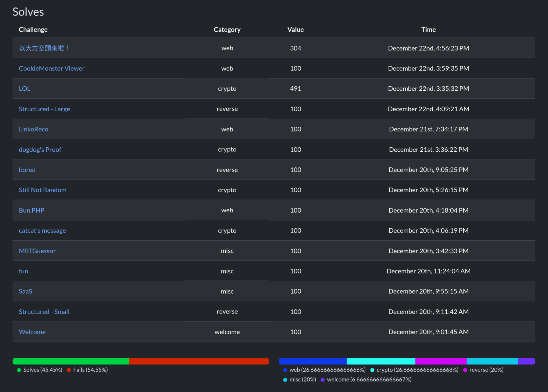Click the misc legend marker

285,380
